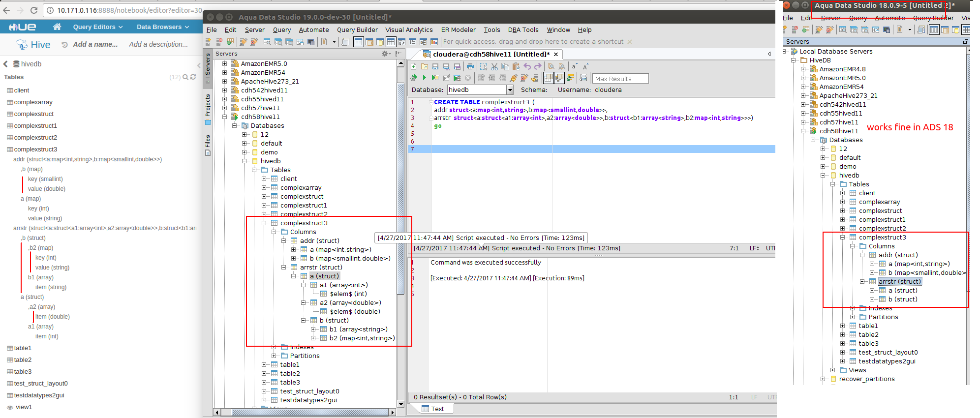980x418 pixels.
Task: Click the lowercase a icon
Action: (x=574, y=66)
